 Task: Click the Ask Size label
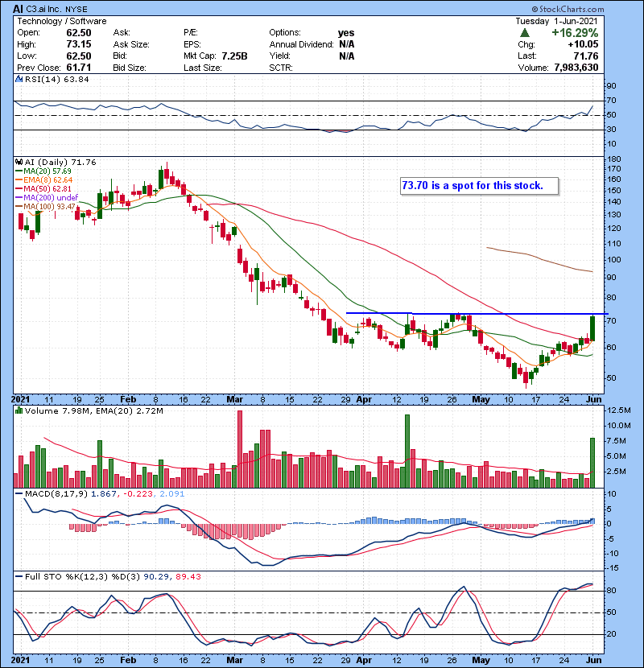(x=131, y=44)
